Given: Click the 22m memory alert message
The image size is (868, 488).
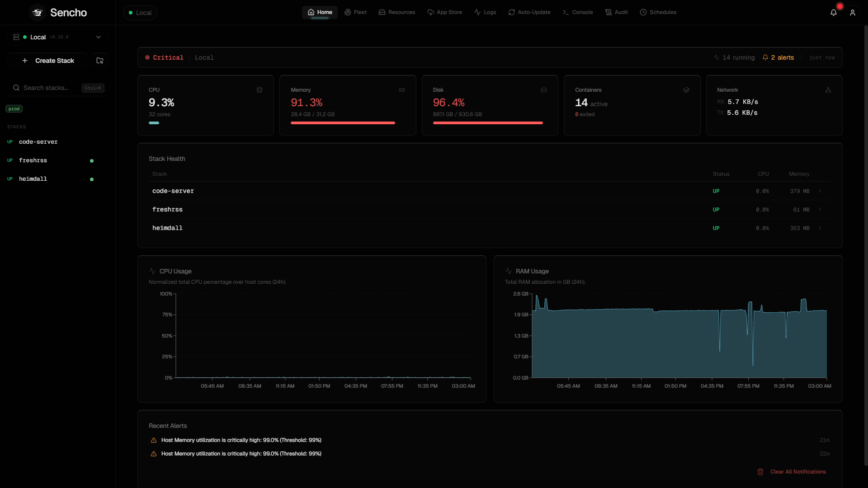Looking at the screenshot, I should (241, 454).
